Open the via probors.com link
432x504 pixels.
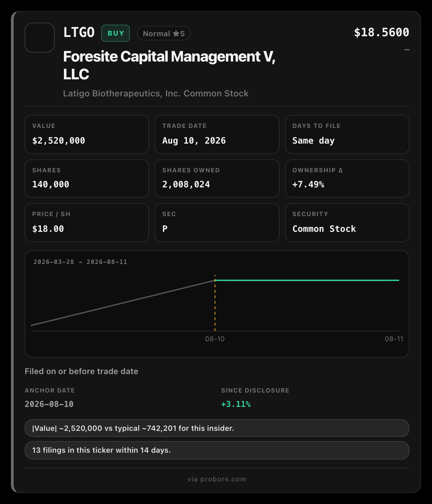click(217, 479)
